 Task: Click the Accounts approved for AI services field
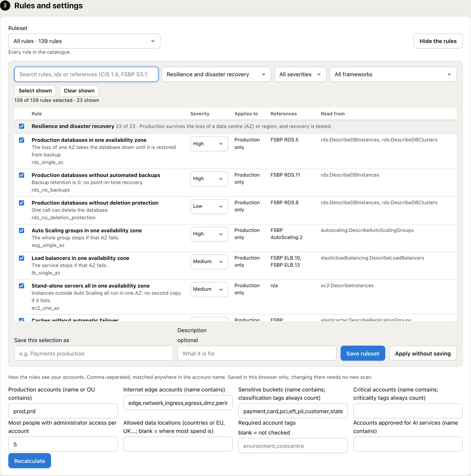point(408,444)
